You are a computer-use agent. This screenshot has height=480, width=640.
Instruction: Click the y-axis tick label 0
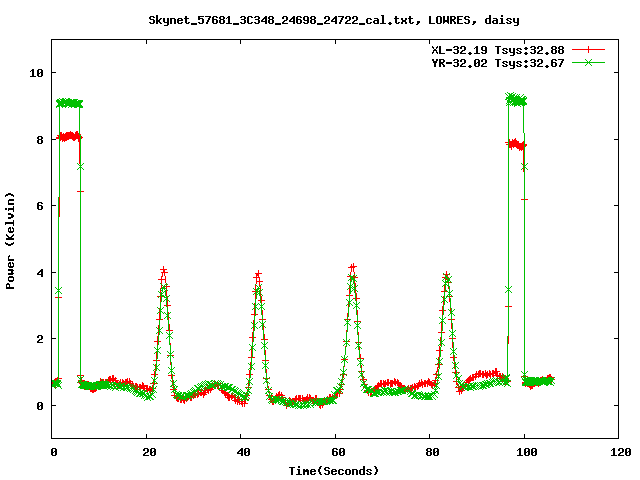point(40,406)
